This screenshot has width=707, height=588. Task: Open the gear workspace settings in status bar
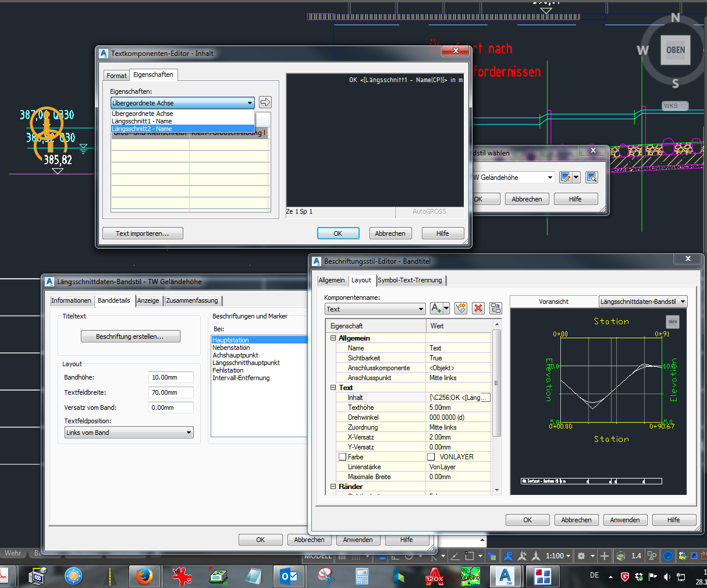tap(581, 556)
